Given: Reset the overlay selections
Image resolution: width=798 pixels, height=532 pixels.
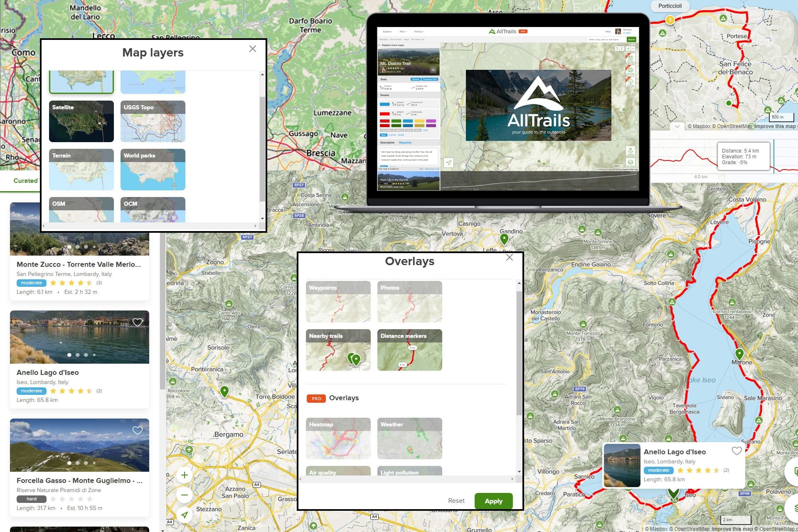Looking at the screenshot, I should pos(456,501).
